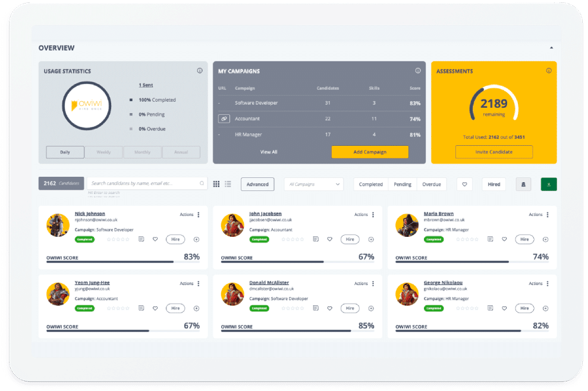588x391 pixels.
Task: Click the Invite Candidate button
Action: click(x=493, y=152)
